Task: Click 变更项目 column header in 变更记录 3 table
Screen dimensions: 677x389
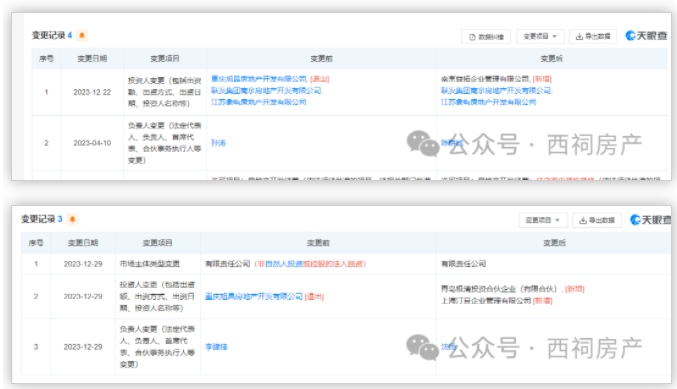Action: (x=158, y=243)
